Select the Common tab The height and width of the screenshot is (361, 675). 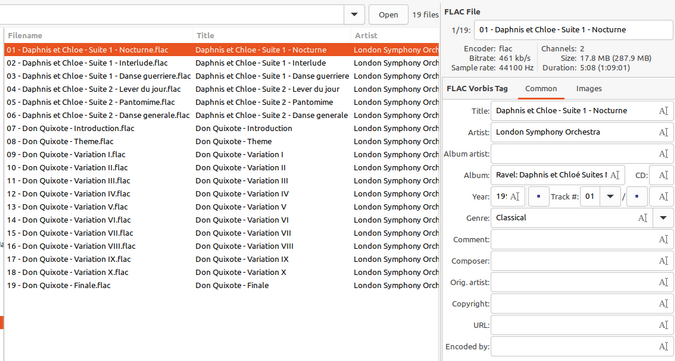point(541,89)
